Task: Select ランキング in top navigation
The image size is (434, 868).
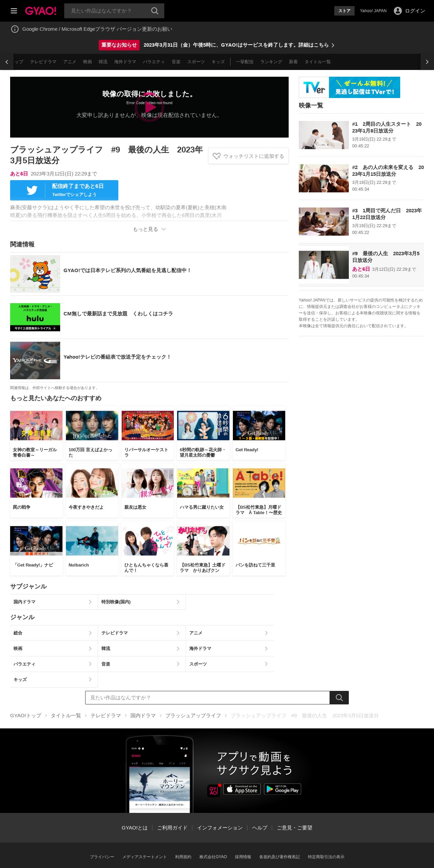Action: [x=271, y=62]
